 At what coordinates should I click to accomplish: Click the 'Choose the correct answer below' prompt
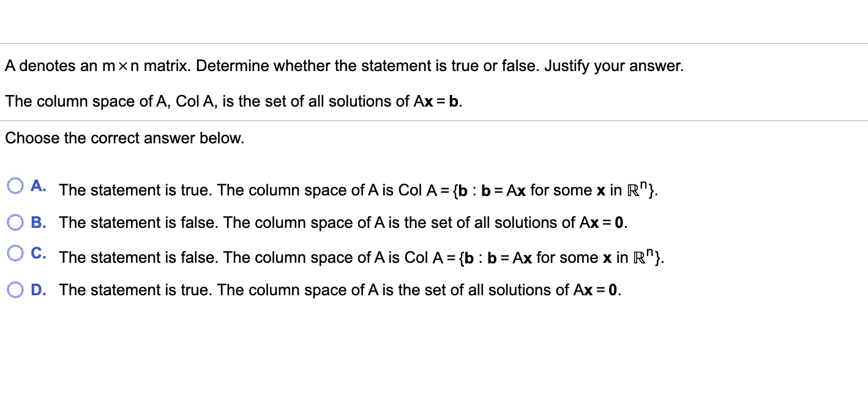[x=124, y=138]
